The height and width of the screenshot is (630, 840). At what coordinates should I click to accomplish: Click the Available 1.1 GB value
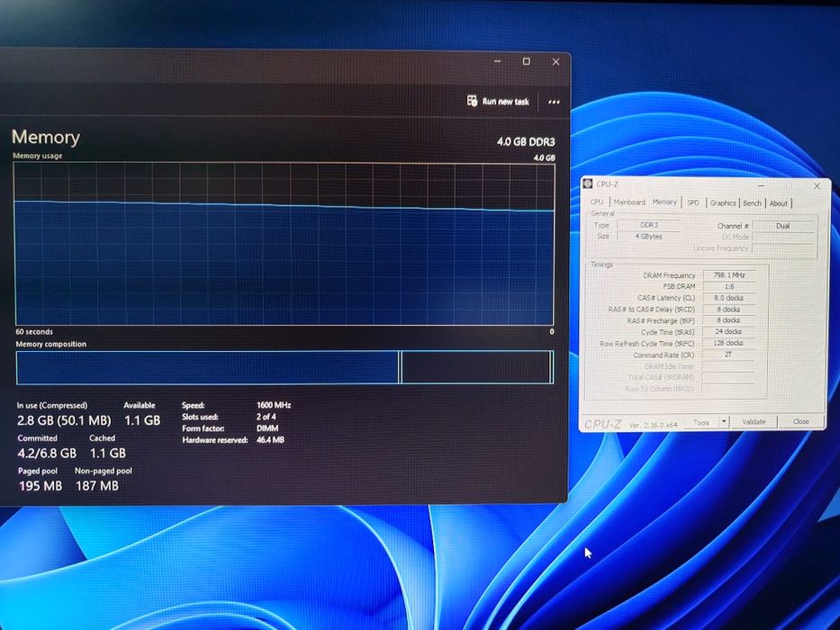coord(142,420)
